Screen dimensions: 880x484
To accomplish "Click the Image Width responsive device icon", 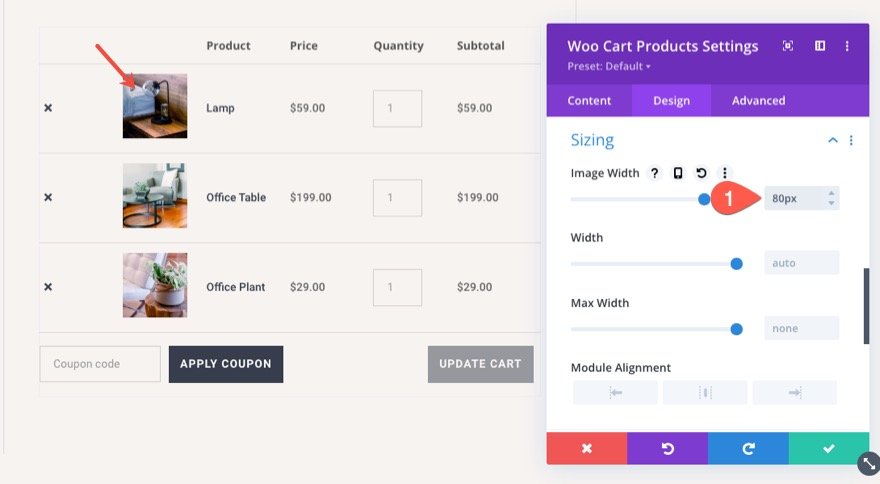I will [678, 173].
